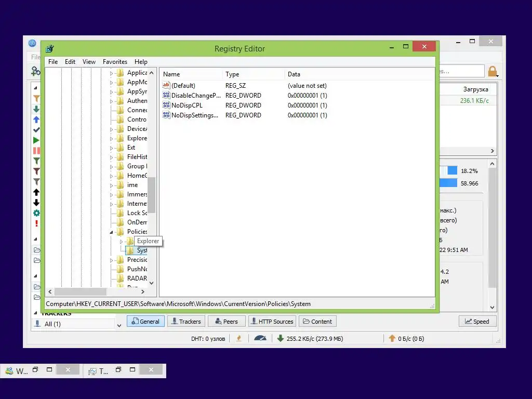The height and width of the screenshot is (399, 532).
Task: Open the Content tab in qBittorrent
Action: click(317, 321)
